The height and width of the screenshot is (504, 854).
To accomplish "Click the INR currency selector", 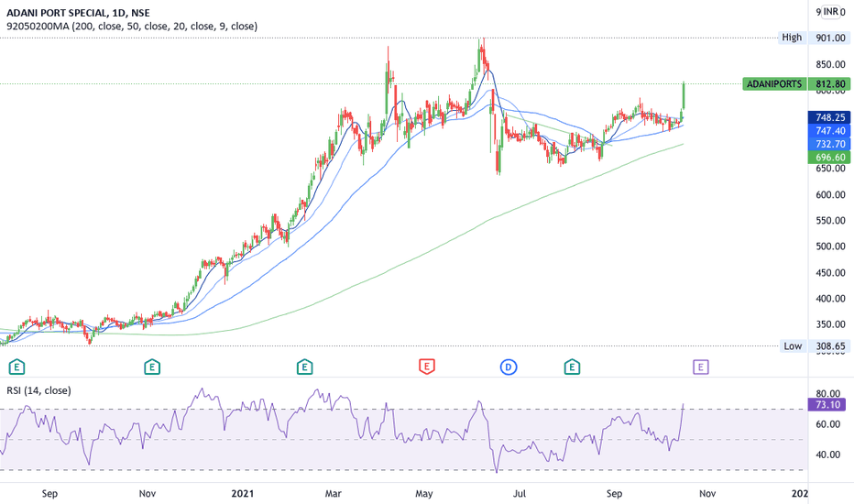I will [x=830, y=12].
